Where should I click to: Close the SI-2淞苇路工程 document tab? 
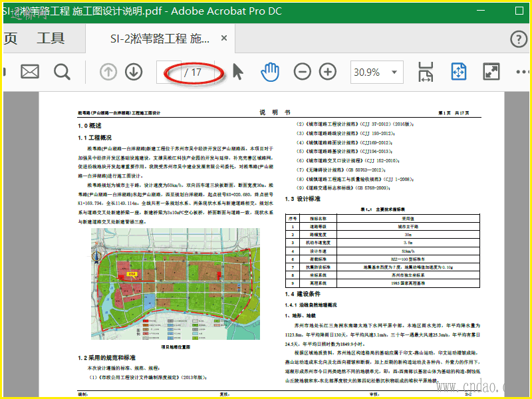tap(224, 38)
